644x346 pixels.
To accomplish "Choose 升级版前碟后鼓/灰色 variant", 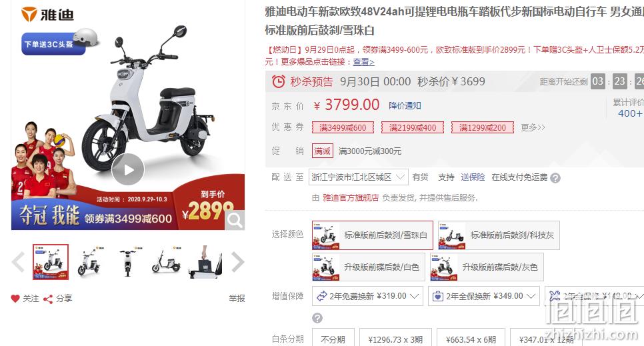I will pyautogui.click(x=487, y=267).
